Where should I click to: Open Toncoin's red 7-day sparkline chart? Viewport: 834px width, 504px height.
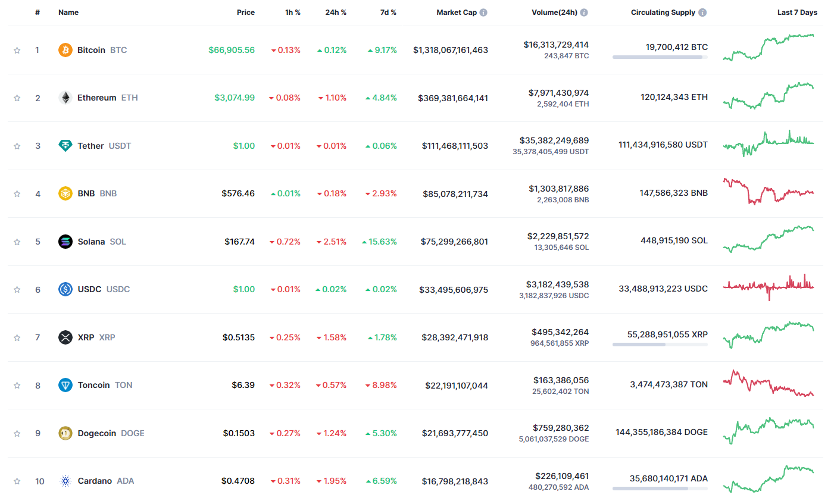(769, 383)
